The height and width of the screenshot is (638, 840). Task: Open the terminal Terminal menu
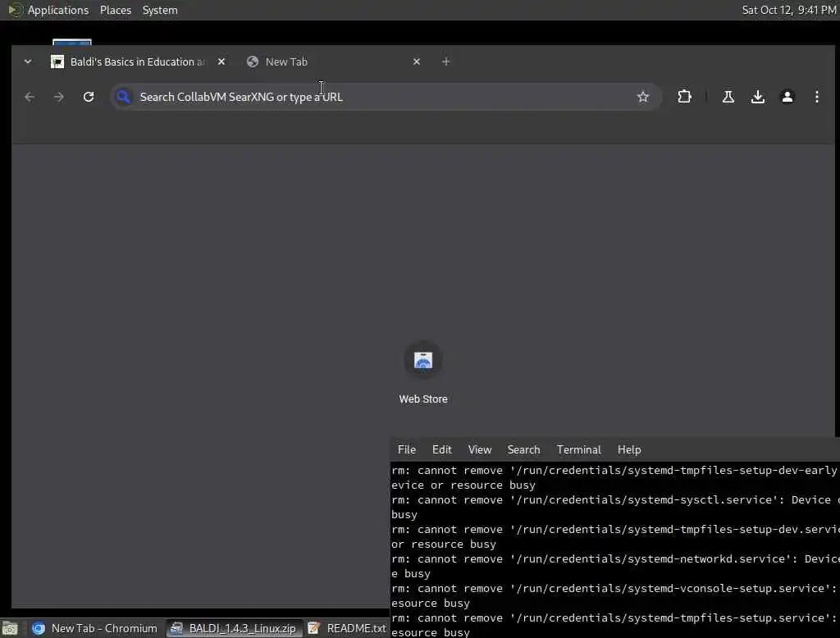578,449
